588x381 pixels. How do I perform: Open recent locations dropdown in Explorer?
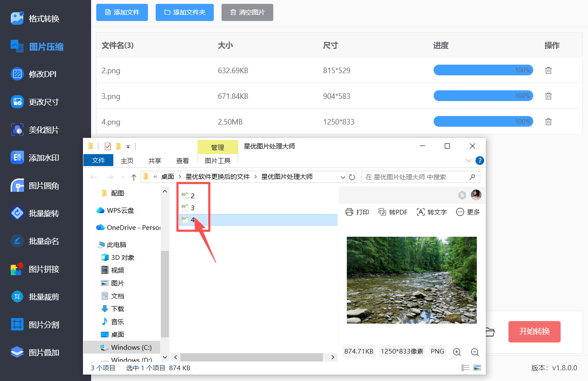123,177
